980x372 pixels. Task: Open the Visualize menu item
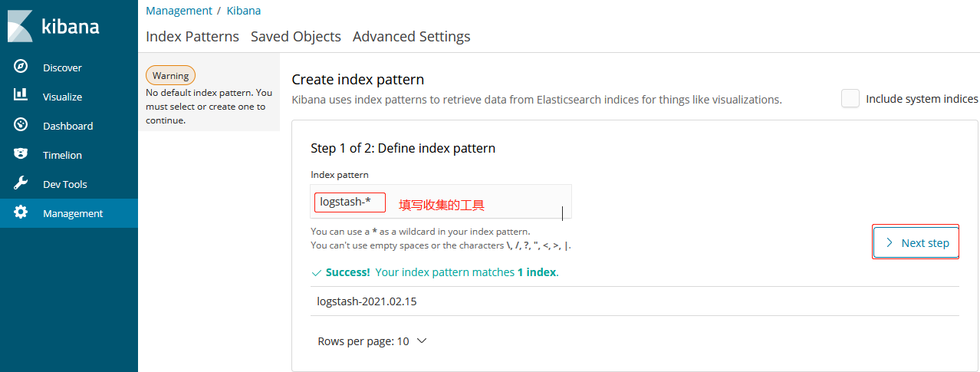(62, 97)
